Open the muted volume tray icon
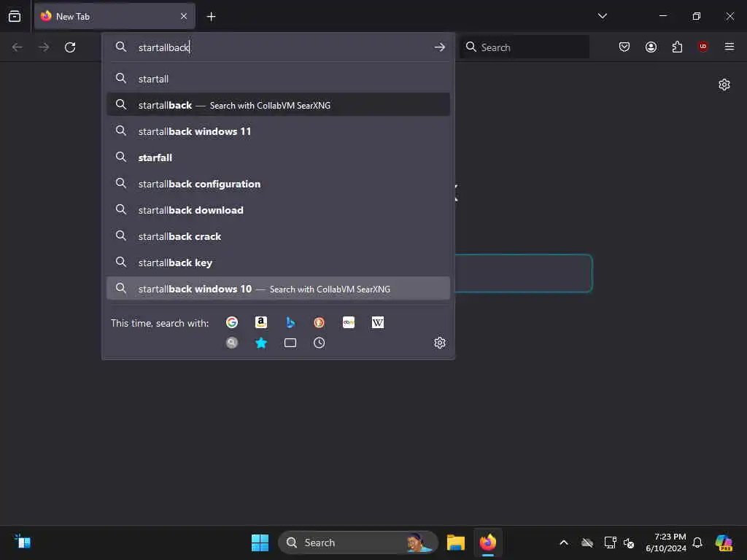 629,542
